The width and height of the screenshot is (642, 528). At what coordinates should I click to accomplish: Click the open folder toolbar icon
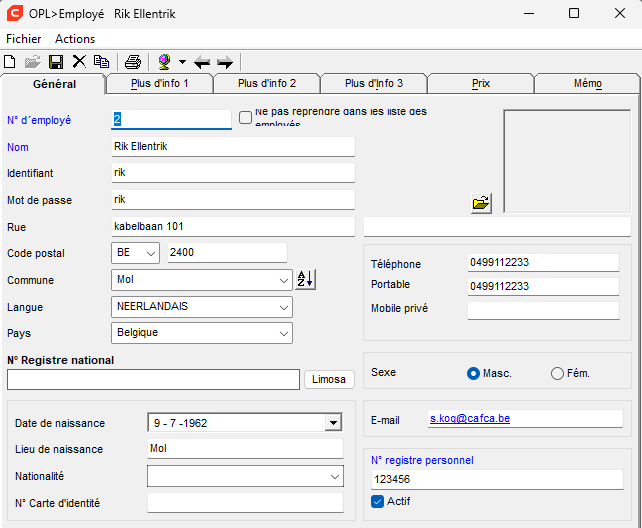click(33, 62)
